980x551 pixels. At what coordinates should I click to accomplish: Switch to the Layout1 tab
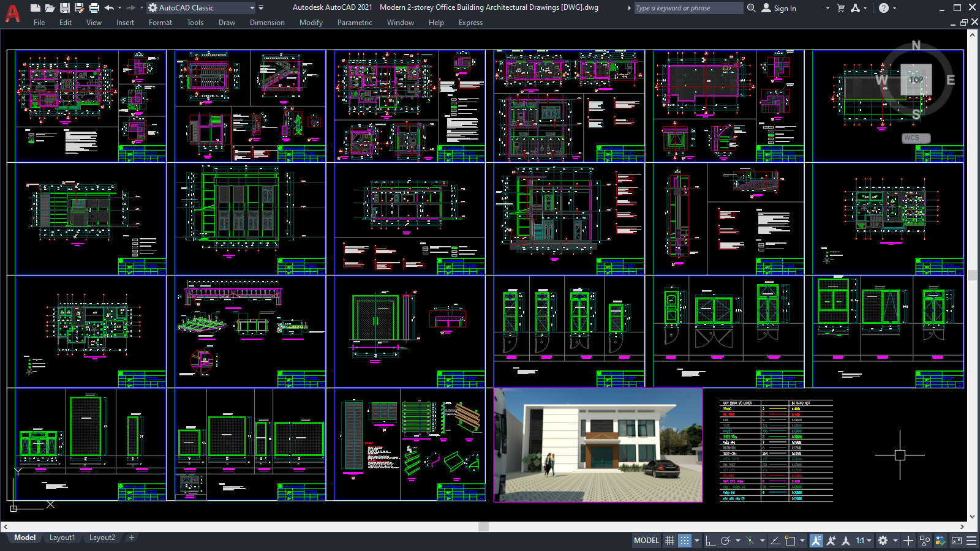tap(62, 538)
